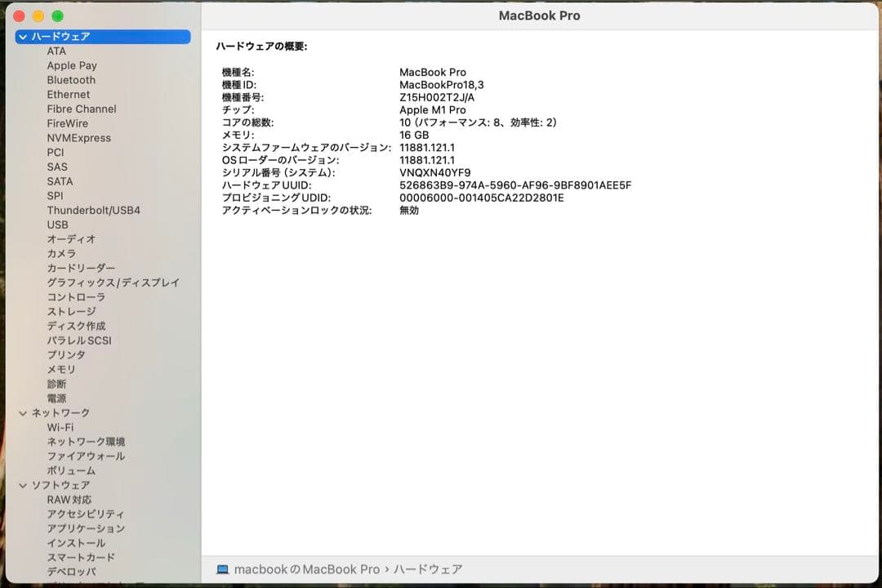Collapse the ハードウェア section
Image resolution: width=882 pixels, height=588 pixels.
click(22, 37)
